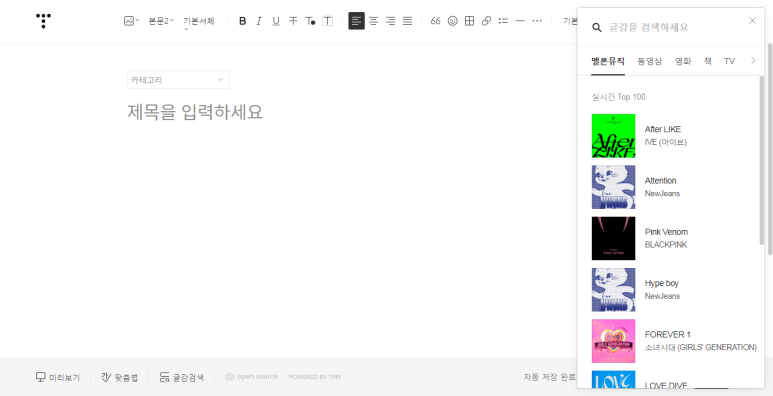Image resolution: width=773 pixels, height=396 pixels.
Task: Open the 본문2 paragraph style dropdown
Action: (161, 21)
